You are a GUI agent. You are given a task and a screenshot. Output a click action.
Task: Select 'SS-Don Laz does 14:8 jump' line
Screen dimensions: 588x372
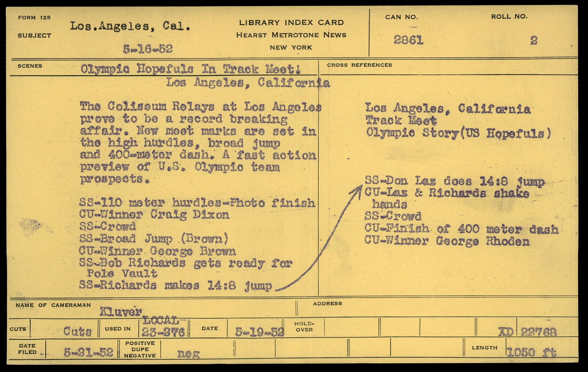click(454, 181)
